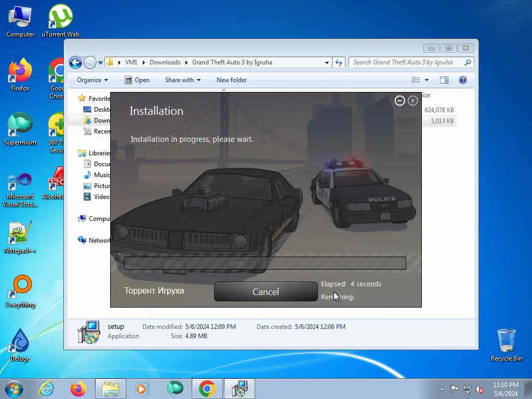Switch to Google Chrome taskbar button

point(207,389)
